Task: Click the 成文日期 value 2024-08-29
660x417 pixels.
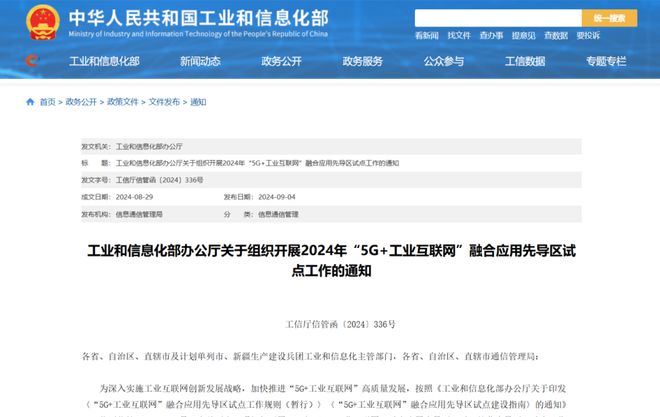Action: (134, 197)
